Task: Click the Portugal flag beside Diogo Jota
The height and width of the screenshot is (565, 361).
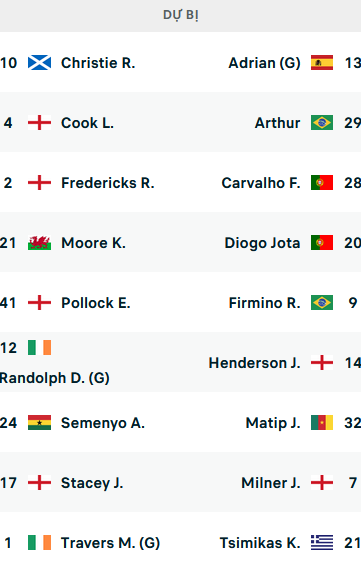Action: coord(322,243)
